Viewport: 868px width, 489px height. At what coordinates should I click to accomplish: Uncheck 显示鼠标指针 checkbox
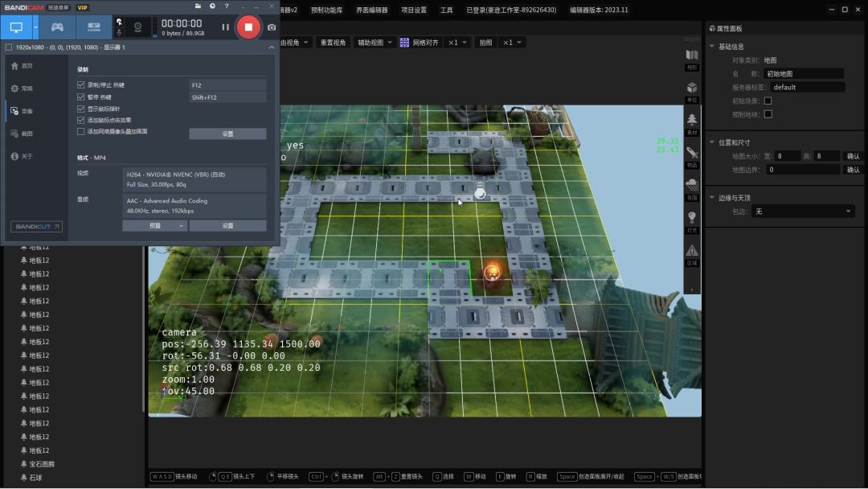(80, 109)
